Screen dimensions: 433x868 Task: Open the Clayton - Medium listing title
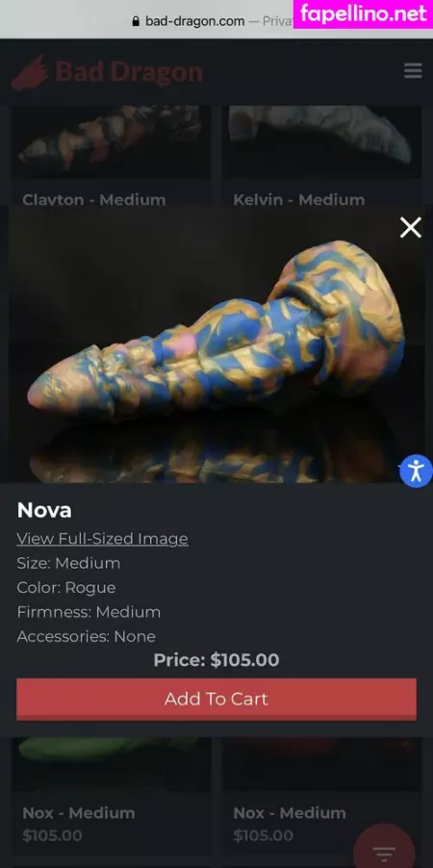[94, 200]
